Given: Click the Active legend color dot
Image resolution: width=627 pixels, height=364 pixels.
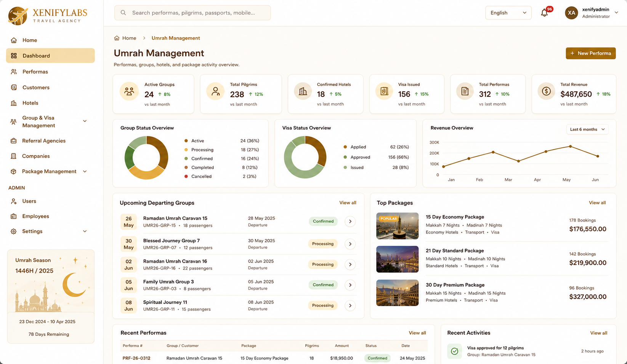Looking at the screenshot, I should pos(186,141).
